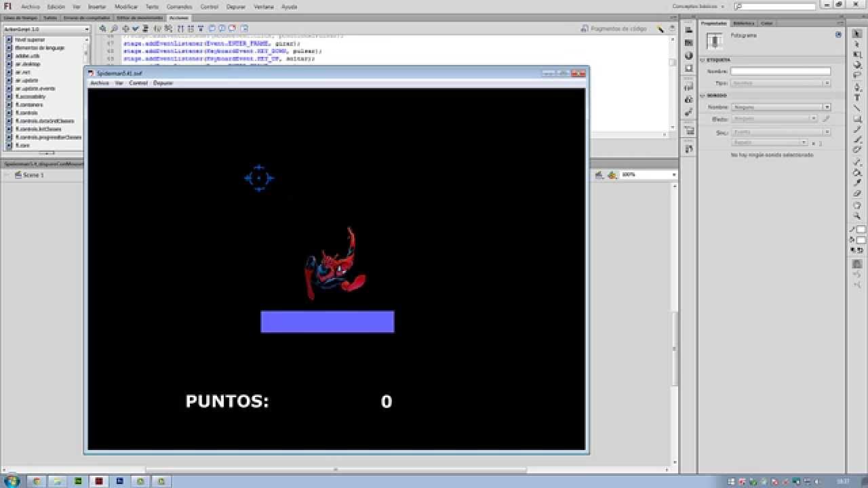
Task: Click the Find magnifier icon in Actions toolbar
Action: 113,29
